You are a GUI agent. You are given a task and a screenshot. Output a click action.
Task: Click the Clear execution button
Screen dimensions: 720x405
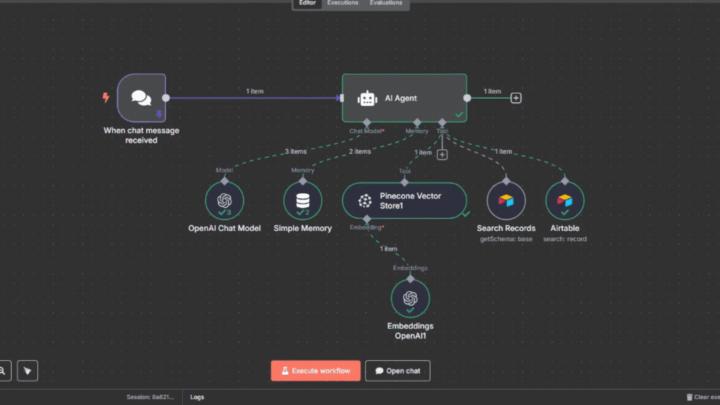coord(703,397)
